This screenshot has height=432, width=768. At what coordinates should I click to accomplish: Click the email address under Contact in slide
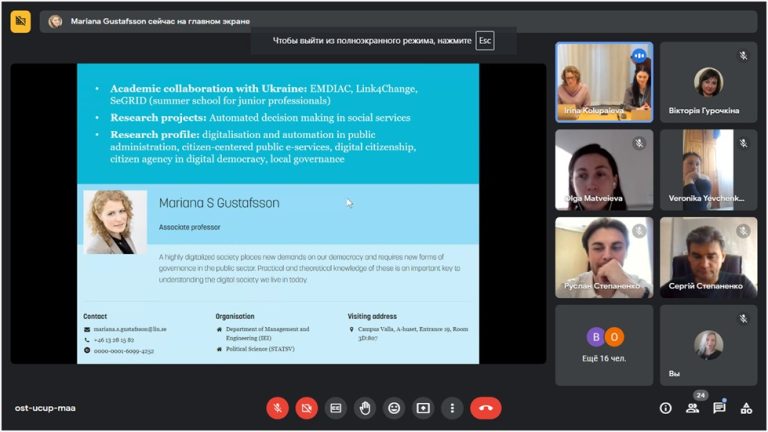point(130,329)
